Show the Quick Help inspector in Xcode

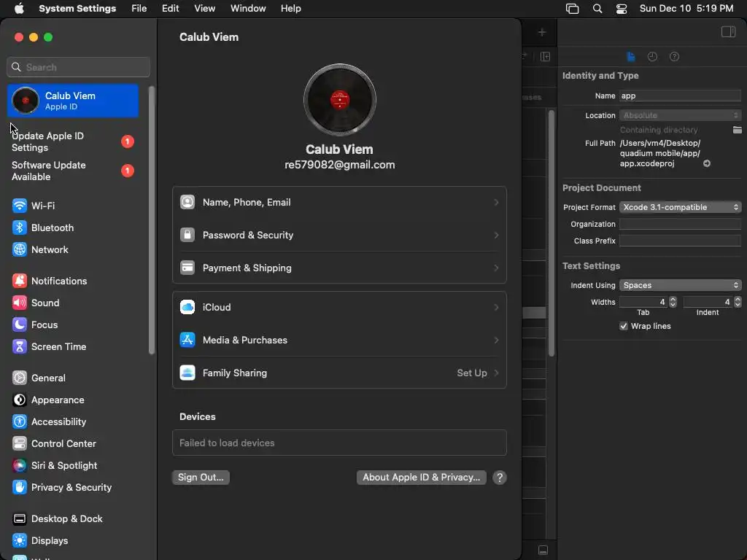[674, 57]
